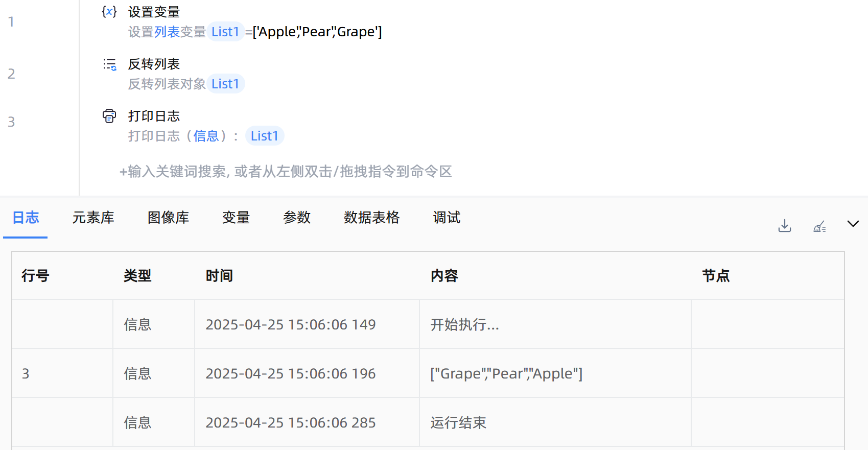Open the 图像库 tab
Screen dimensions: 868x450
click(168, 218)
